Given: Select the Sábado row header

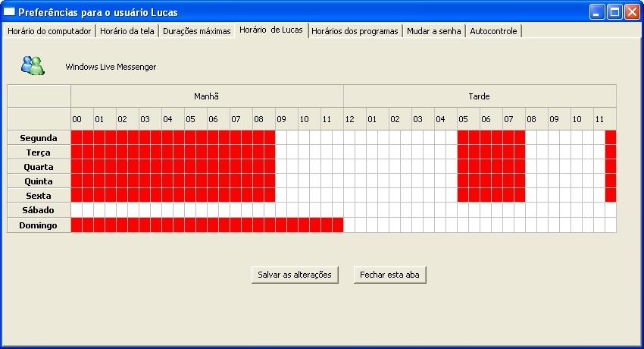Looking at the screenshot, I should tap(39, 210).
